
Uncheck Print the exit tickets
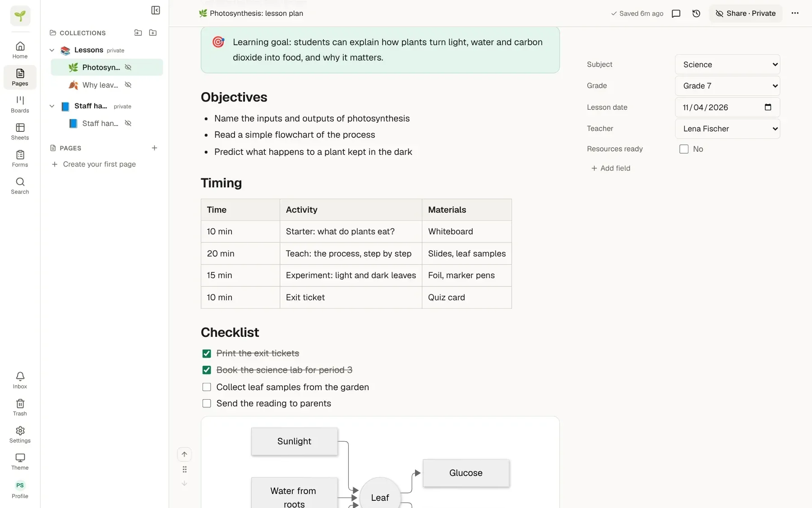coord(207,354)
